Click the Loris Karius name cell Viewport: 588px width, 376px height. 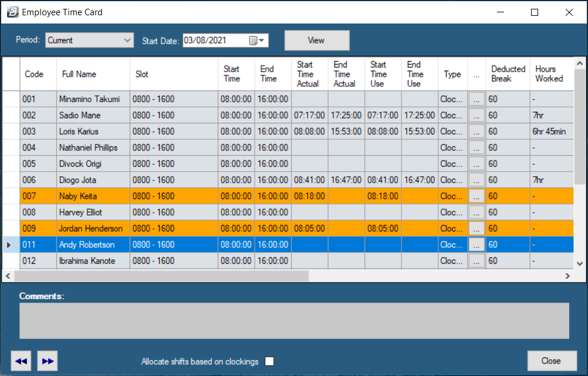coord(93,132)
